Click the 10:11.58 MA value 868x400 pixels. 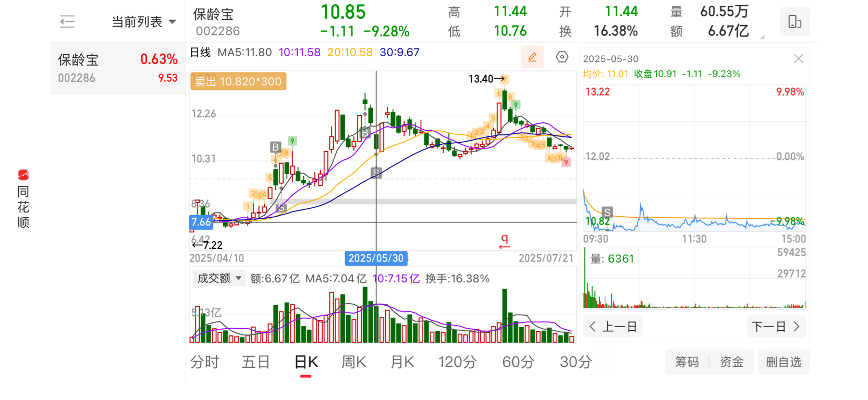[299, 53]
